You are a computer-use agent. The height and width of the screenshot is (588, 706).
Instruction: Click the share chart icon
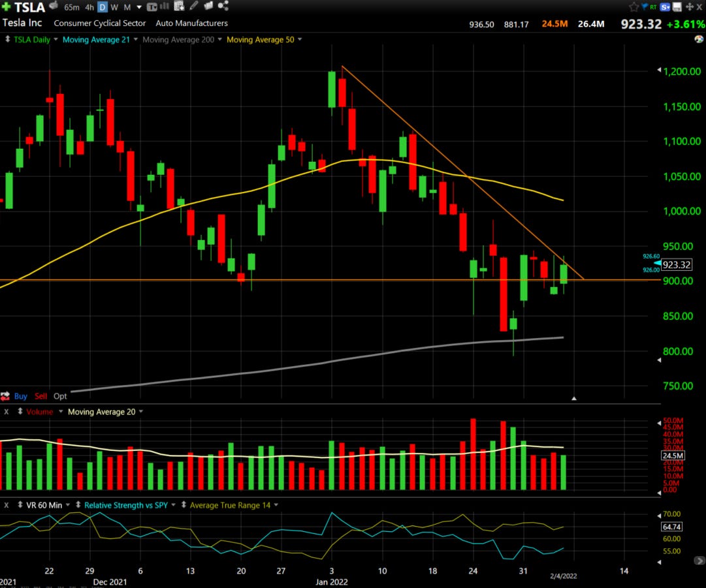pyautogui.click(x=223, y=6)
